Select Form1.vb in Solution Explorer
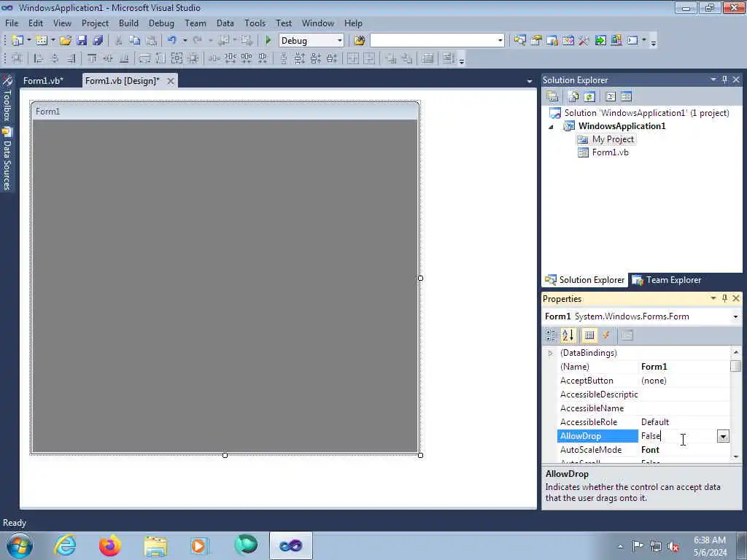747x560 pixels. coord(610,152)
